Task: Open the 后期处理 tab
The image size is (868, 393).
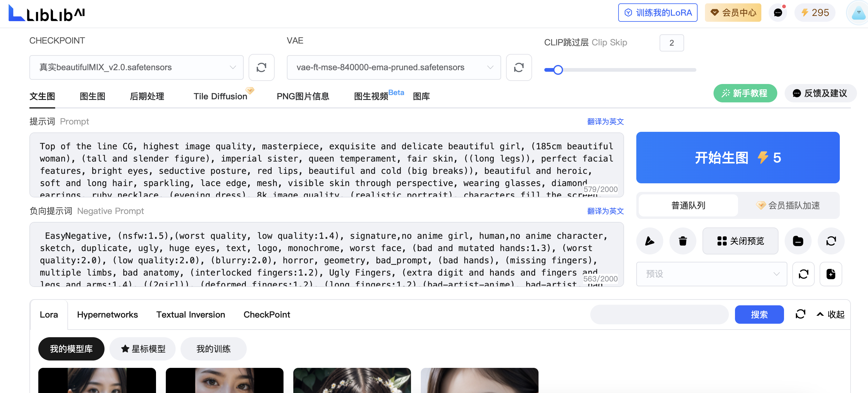Action: click(x=147, y=96)
